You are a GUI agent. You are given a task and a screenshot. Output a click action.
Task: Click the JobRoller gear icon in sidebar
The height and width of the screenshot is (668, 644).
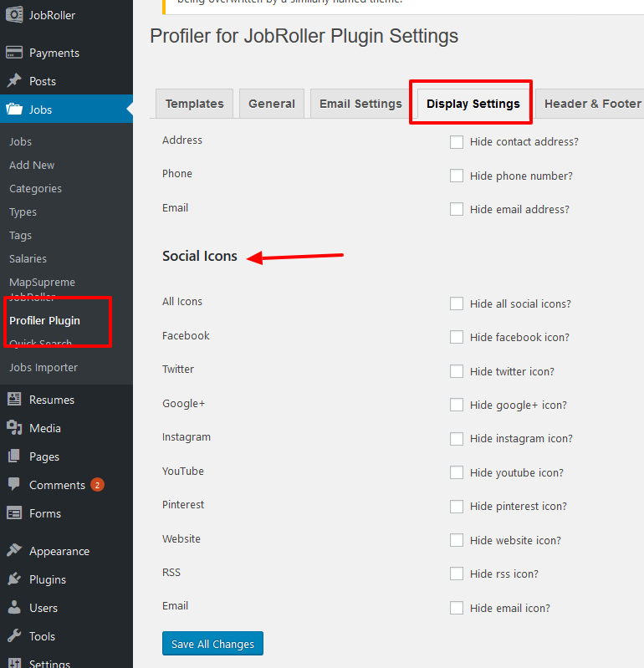tap(14, 15)
